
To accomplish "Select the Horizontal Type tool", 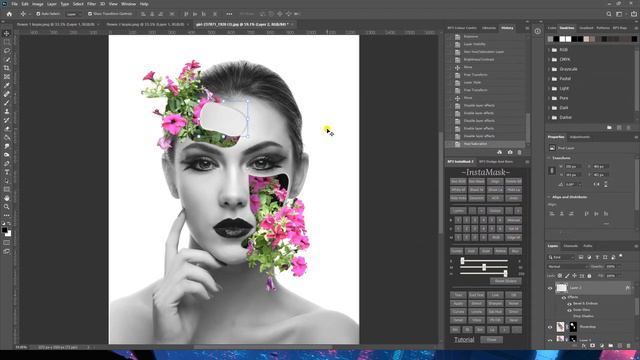I will point(7,172).
